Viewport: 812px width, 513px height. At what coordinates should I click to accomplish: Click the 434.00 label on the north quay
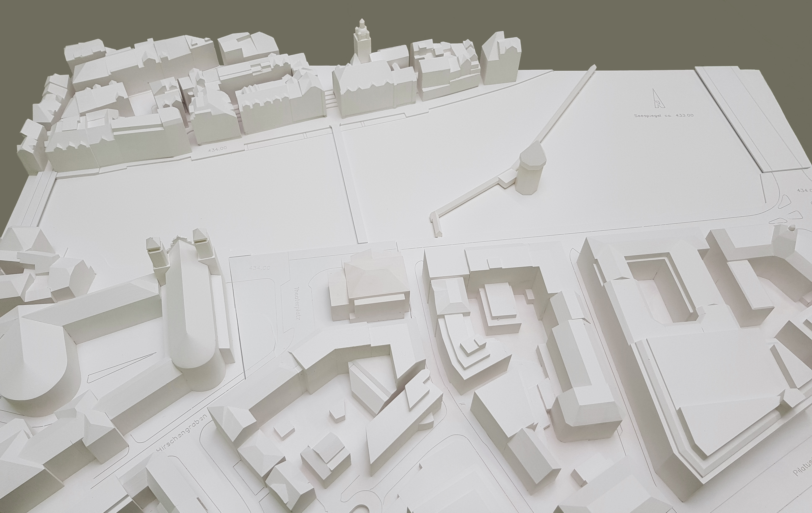pos(217,149)
